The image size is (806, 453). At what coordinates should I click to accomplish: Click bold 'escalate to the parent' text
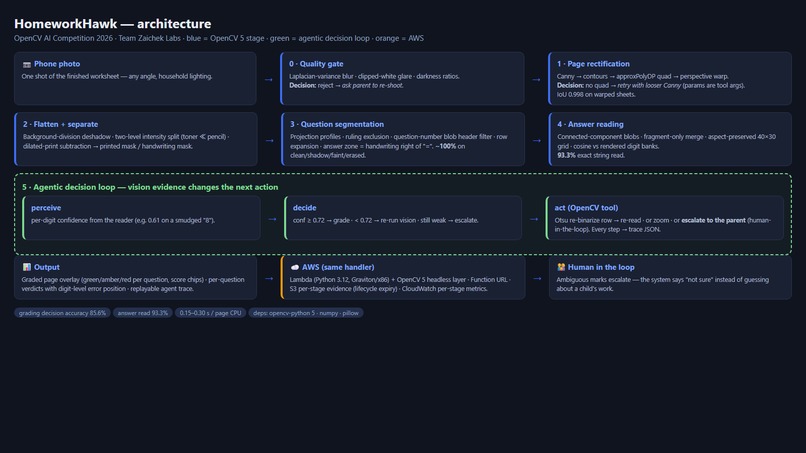pos(713,221)
